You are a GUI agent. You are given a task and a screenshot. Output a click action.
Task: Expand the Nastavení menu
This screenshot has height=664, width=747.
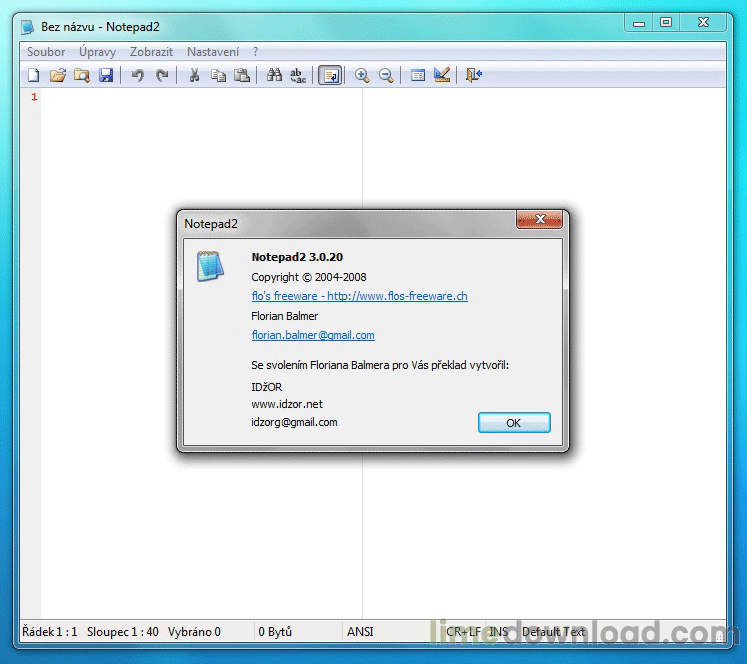click(213, 52)
